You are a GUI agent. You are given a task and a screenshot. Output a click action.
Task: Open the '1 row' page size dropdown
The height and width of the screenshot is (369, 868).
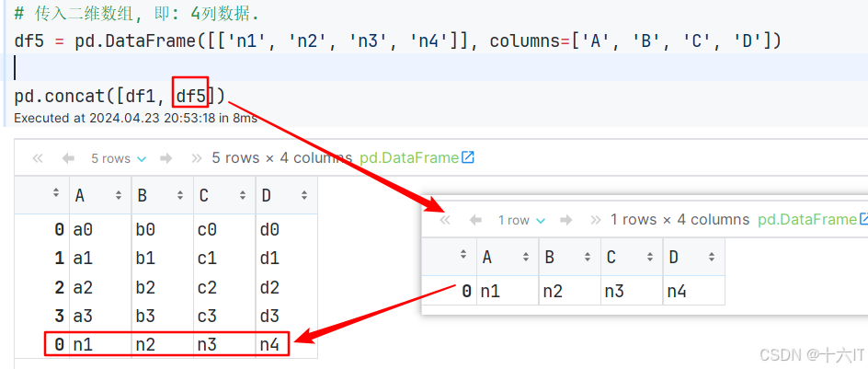click(x=522, y=221)
